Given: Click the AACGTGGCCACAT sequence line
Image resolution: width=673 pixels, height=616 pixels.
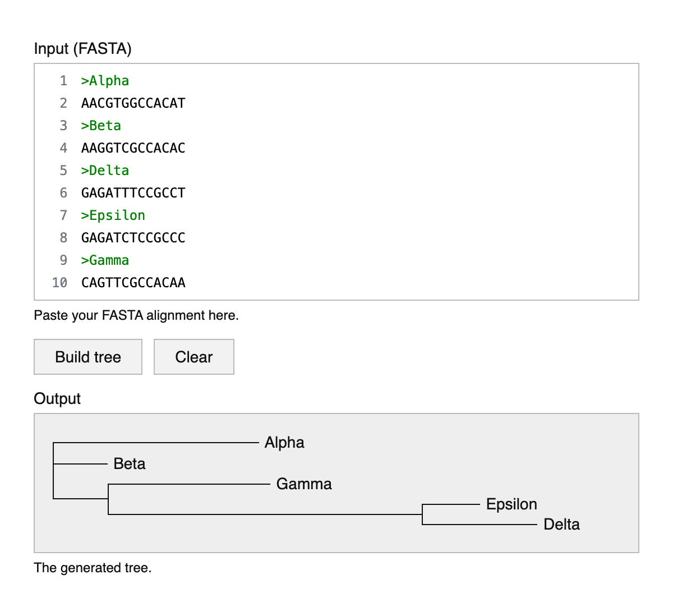Looking at the screenshot, I should click(133, 103).
